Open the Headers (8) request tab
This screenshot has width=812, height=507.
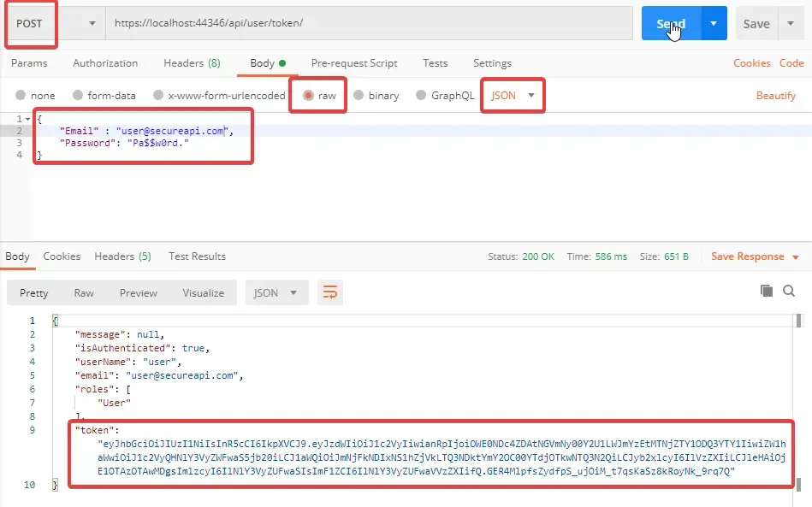tap(192, 62)
